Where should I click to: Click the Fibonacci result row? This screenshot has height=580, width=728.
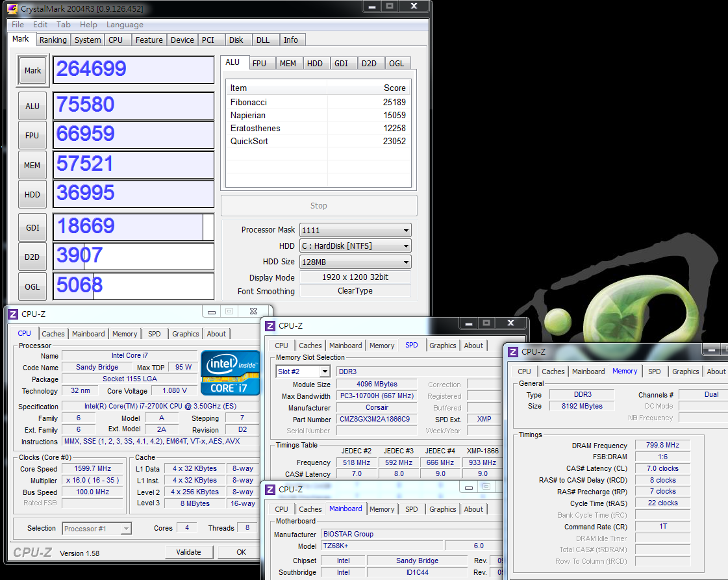click(x=318, y=102)
